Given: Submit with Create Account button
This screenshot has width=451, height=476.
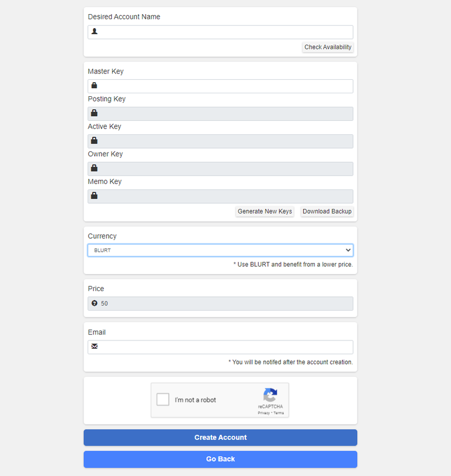Looking at the screenshot, I should pos(220,437).
